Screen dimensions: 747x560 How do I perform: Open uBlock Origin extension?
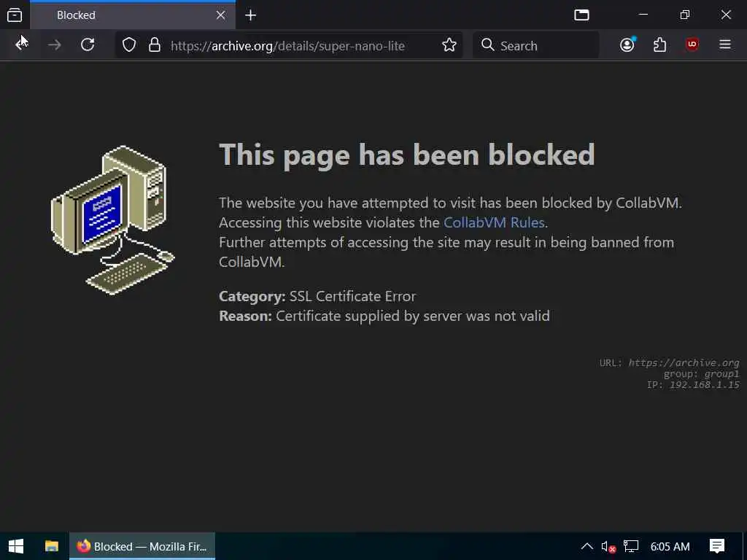[x=692, y=45]
